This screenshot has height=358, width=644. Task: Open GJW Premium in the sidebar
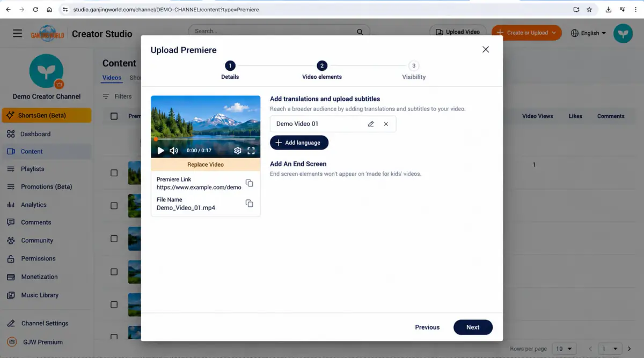46,342
